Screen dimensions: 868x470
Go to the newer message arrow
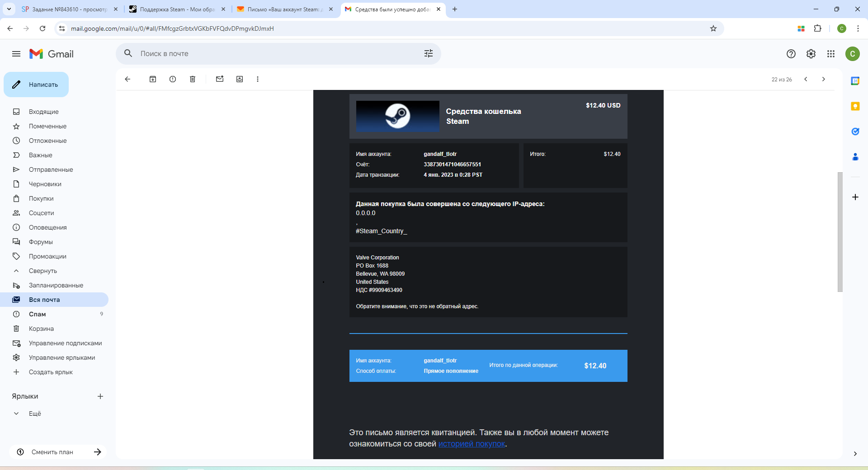click(x=806, y=79)
